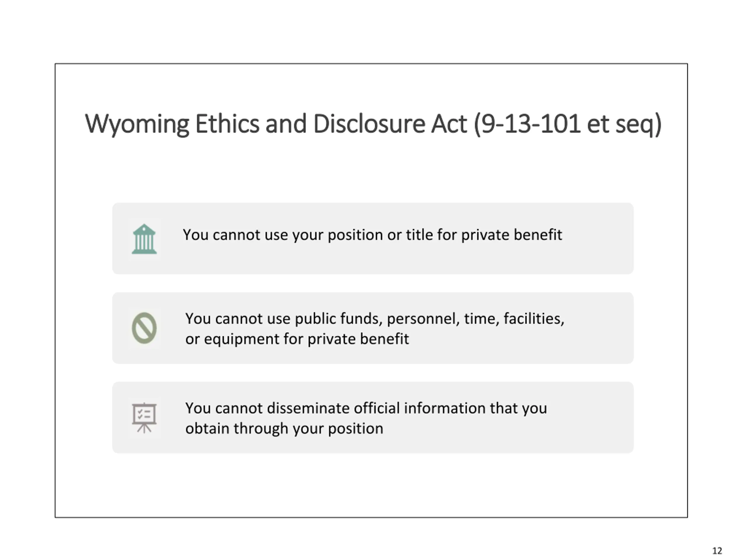Select the word "Disclosure" in the heading
The image size is (747, 560).
pos(369,124)
